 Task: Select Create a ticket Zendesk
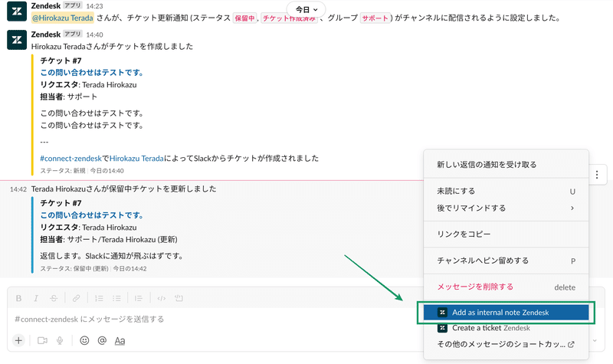tap(506, 328)
